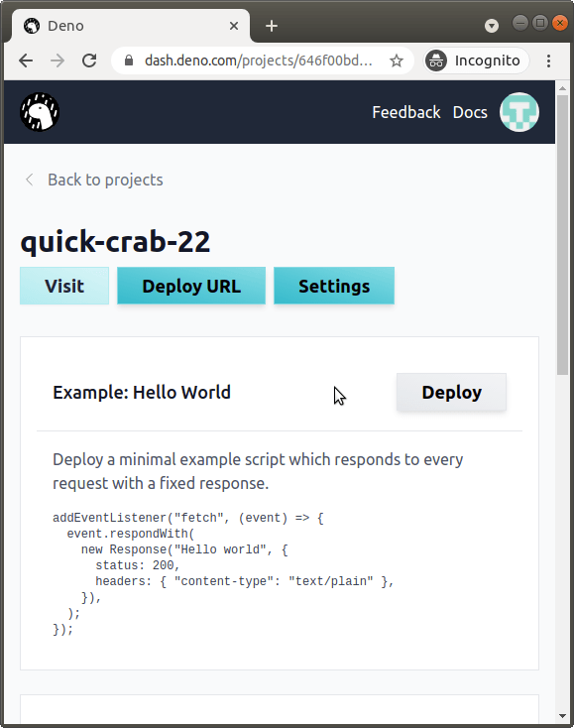Click the example description paragraph
Screen dimensions: 574x728
pyautogui.click(x=258, y=471)
